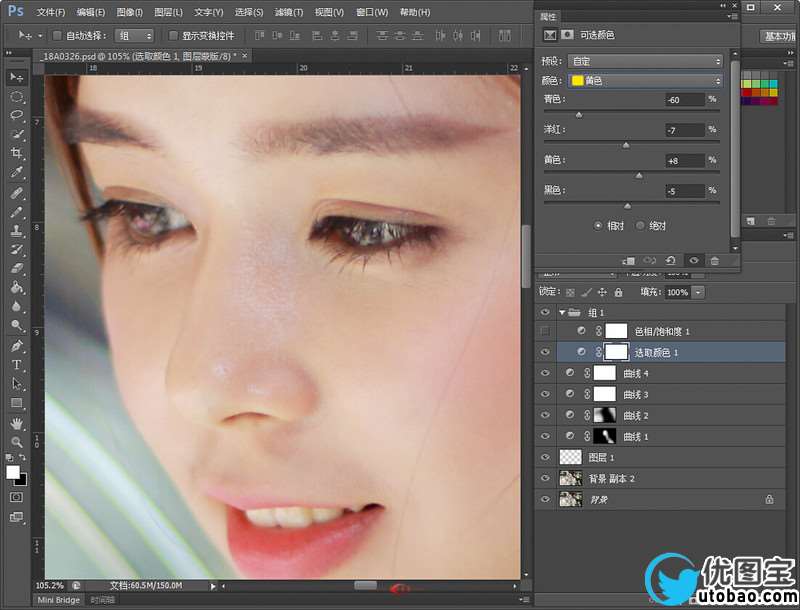The width and height of the screenshot is (800, 610).
Task: Toggle layer visibility eye in Properties panel
Action: click(x=694, y=261)
